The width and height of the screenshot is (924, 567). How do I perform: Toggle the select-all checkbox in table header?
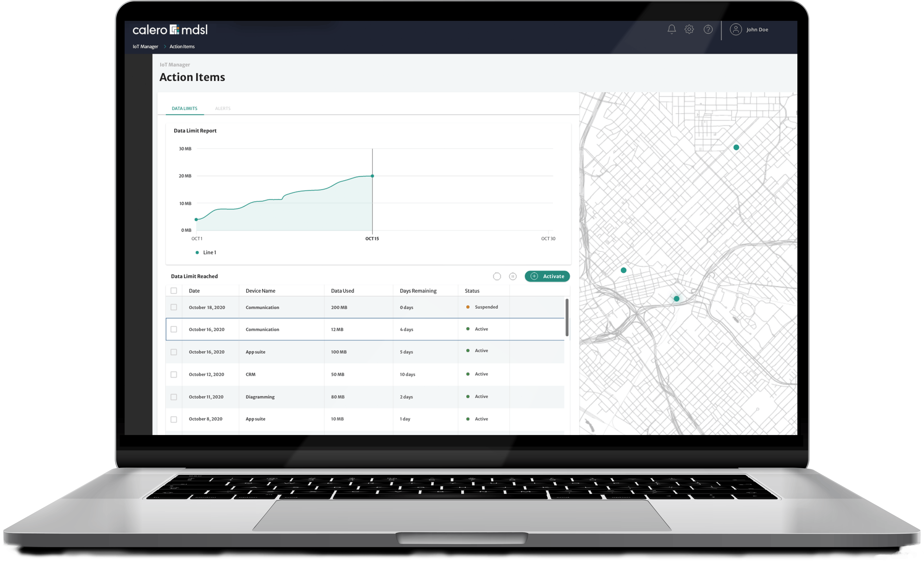174,291
